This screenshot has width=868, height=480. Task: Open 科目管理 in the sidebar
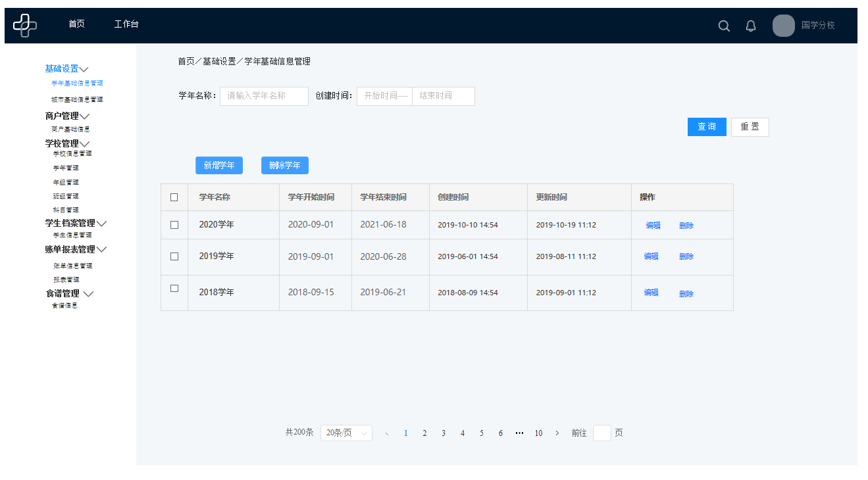click(66, 210)
